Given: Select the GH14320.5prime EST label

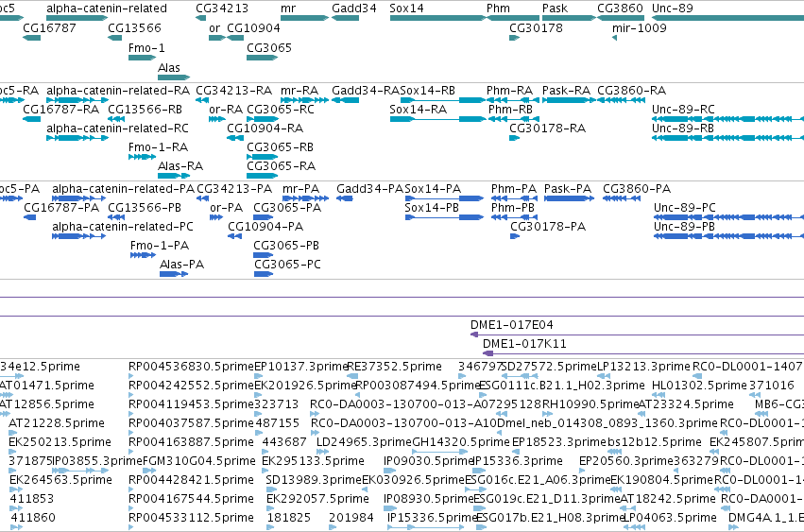Looking at the screenshot, I should 461,442.
